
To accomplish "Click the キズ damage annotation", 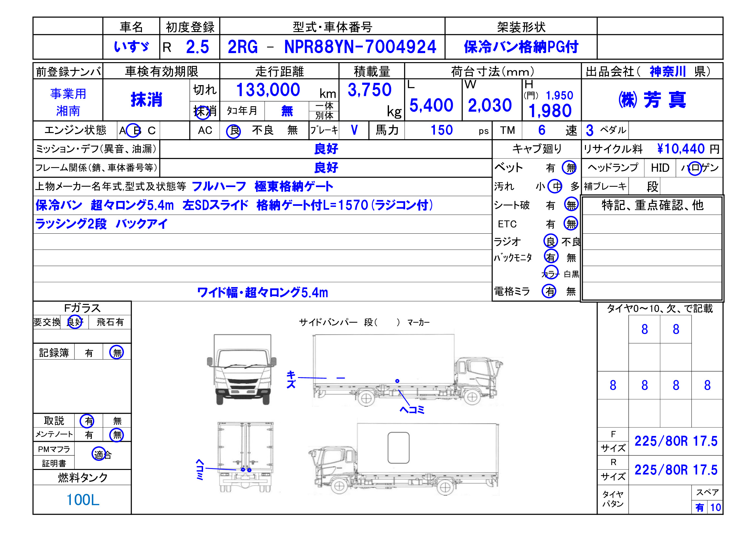I will tap(291, 379).
